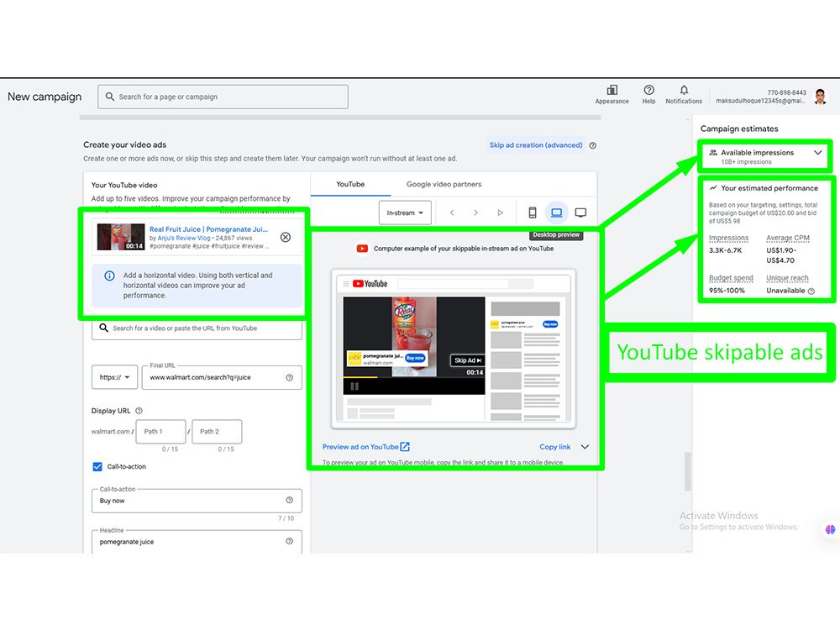Click the right panel vertical scrollbar
This screenshot has height=630, width=840.
pyautogui.click(x=687, y=471)
